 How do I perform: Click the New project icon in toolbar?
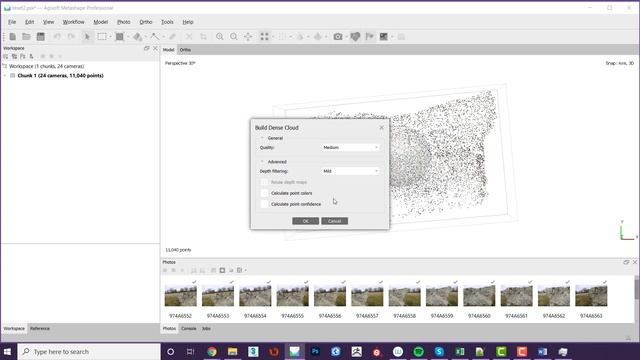pyautogui.click(x=13, y=37)
